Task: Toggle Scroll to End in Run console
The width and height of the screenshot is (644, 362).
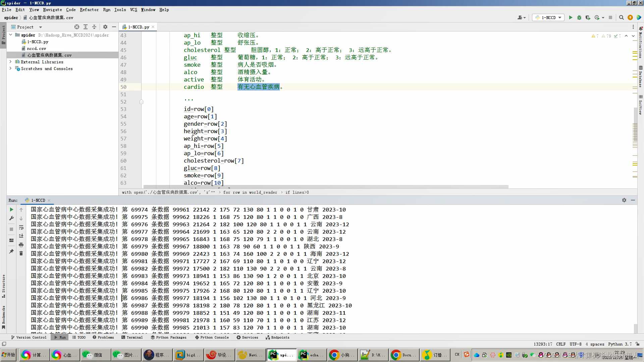Action: pos(21,236)
